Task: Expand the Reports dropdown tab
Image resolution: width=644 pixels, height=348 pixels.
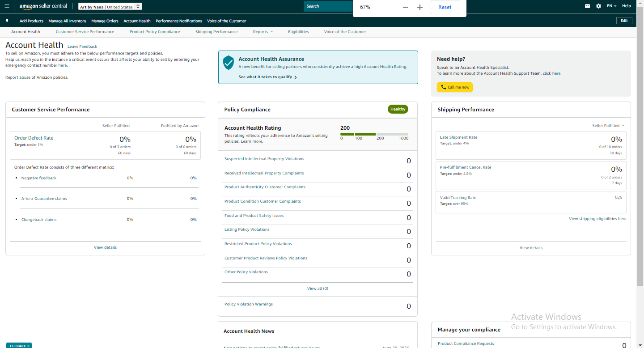Action: click(263, 32)
